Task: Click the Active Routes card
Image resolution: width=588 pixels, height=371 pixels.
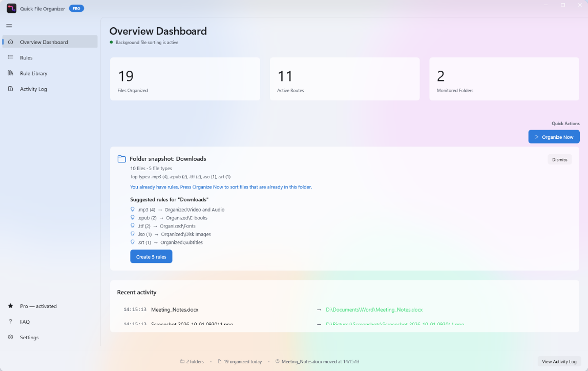Action: point(345,79)
